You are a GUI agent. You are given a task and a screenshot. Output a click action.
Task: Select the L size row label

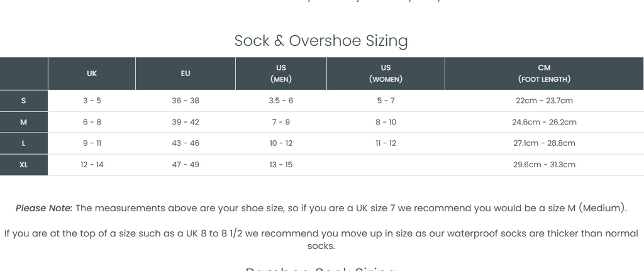point(24,143)
